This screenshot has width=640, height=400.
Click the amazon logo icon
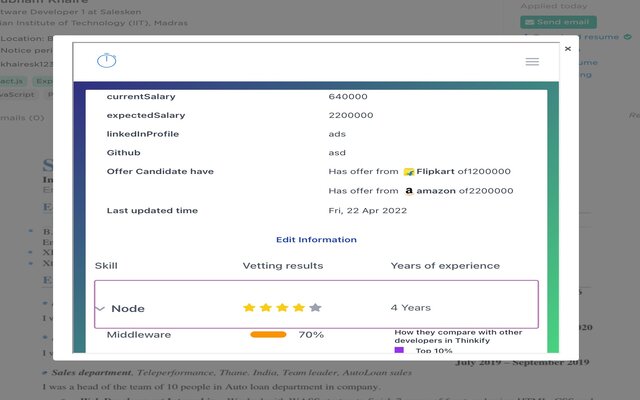[x=409, y=191]
